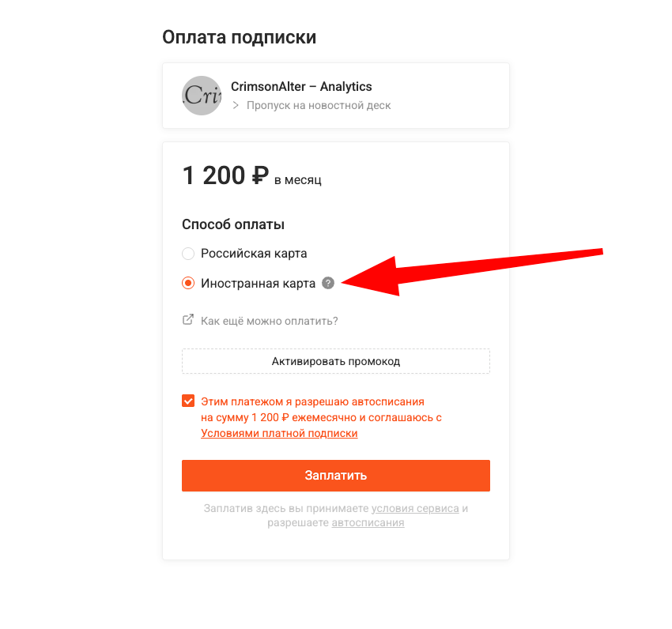Click the Способ оплаты section heading

tap(233, 224)
